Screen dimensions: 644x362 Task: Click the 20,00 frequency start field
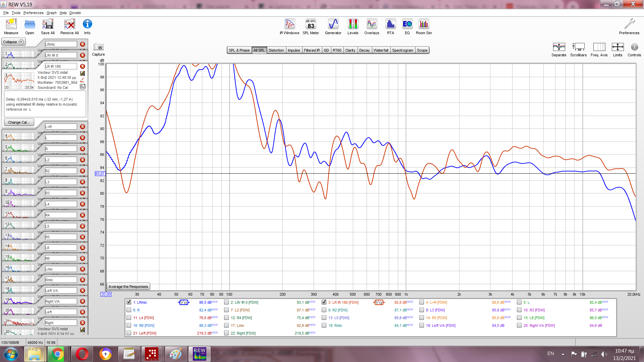(x=106, y=294)
